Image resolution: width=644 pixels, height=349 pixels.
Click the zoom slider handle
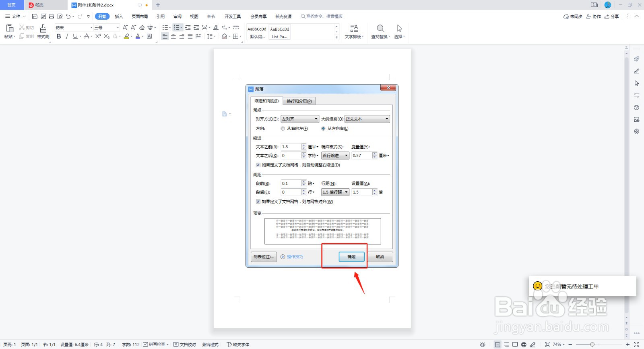[x=592, y=345]
